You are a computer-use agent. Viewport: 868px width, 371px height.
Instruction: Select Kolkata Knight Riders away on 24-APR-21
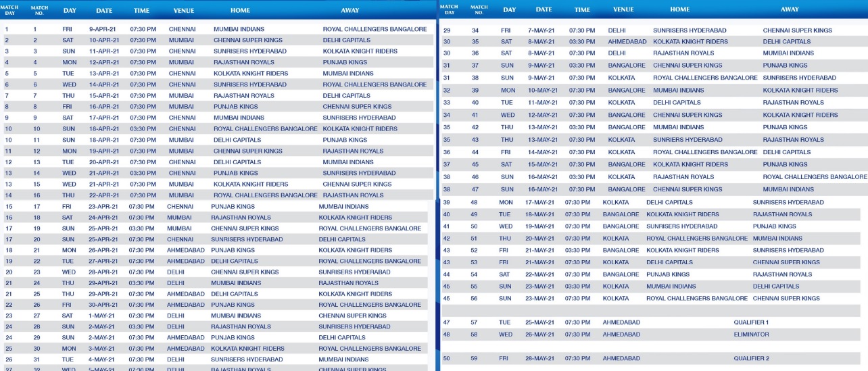click(x=356, y=218)
